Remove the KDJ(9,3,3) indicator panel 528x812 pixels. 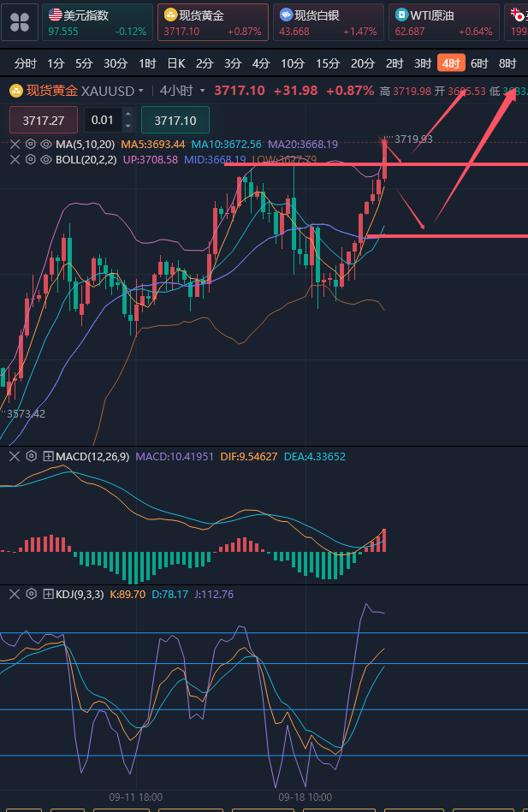[x=15, y=594]
